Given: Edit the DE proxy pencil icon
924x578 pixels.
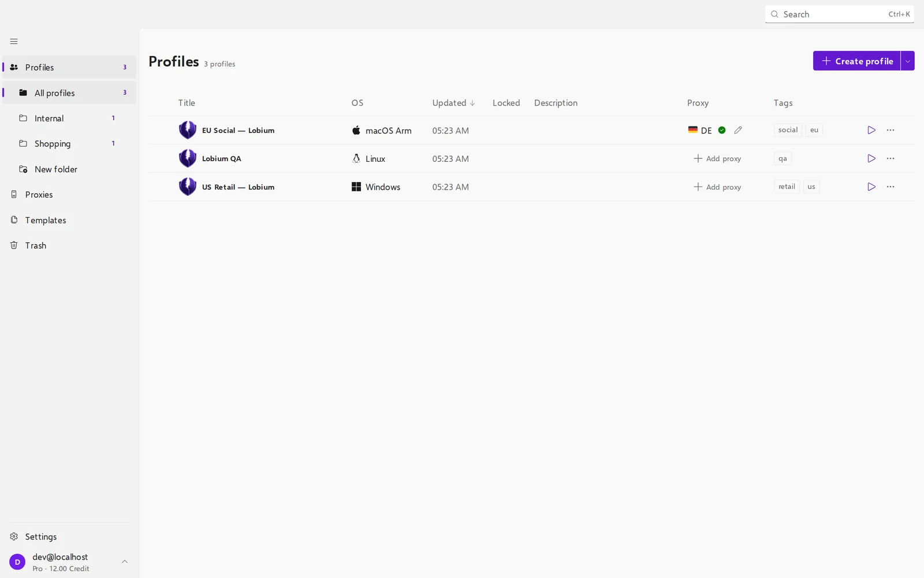Looking at the screenshot, I should click(x=738, y=130).
